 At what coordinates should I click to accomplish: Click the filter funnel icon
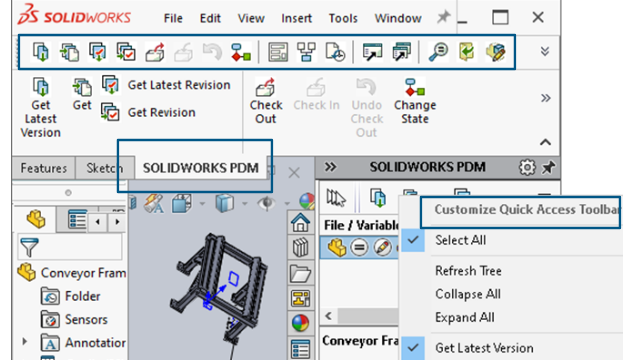coord(29,247)
